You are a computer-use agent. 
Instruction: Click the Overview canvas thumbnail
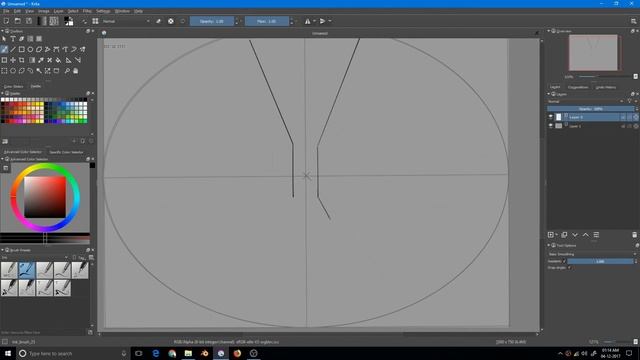pyautogui.click(x=593, y=52)
